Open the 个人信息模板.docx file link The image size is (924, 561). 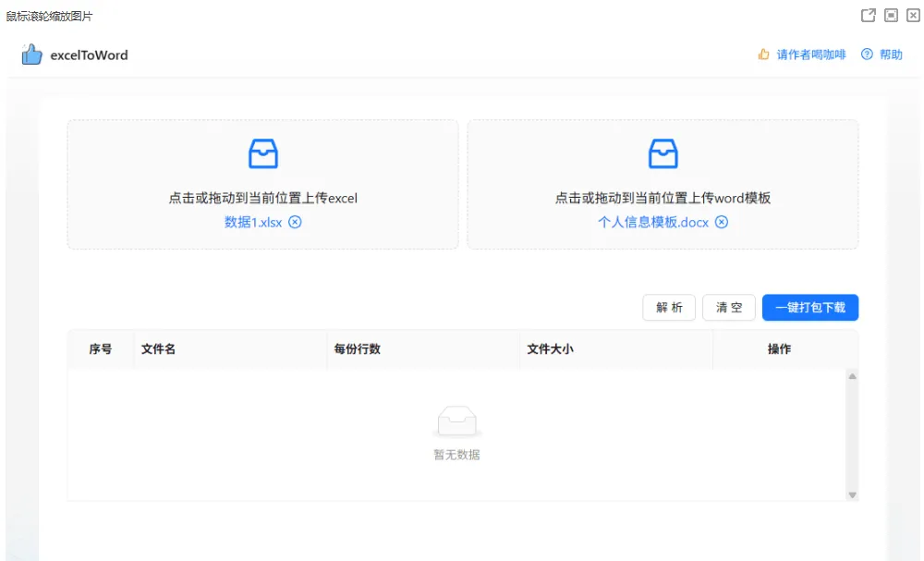coord(653,222)
